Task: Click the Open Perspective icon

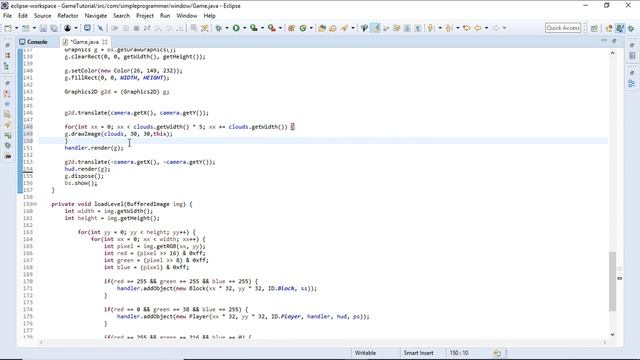Action: point(594,28)
